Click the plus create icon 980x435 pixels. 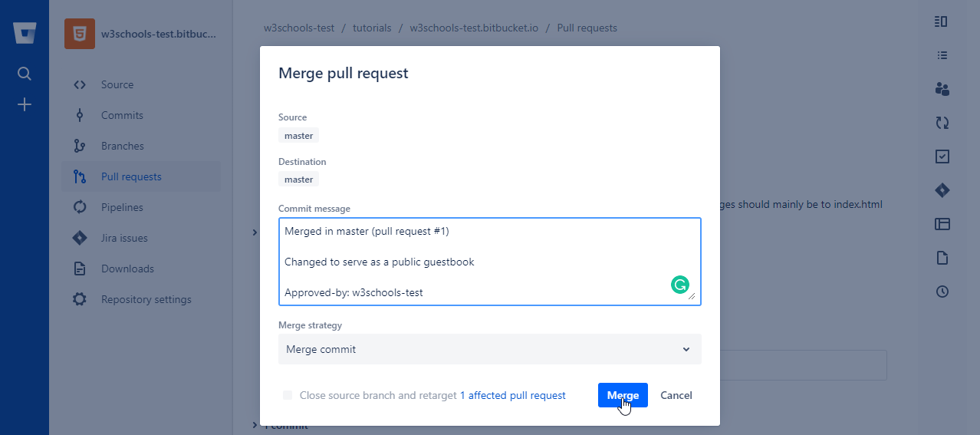[25, 104]
